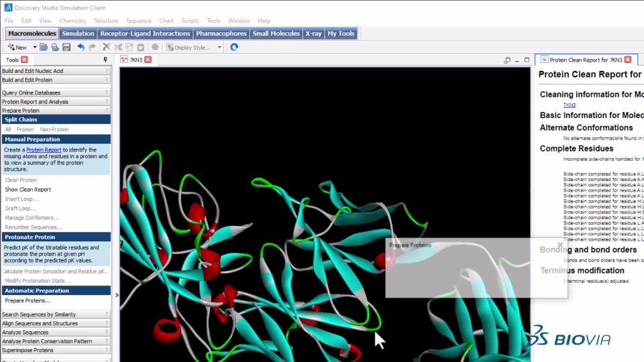The height and width of the screenshot is (362, 644).
Task: Expand Build and Edit Nucleic Acid group
Action: tap(56, 71)
